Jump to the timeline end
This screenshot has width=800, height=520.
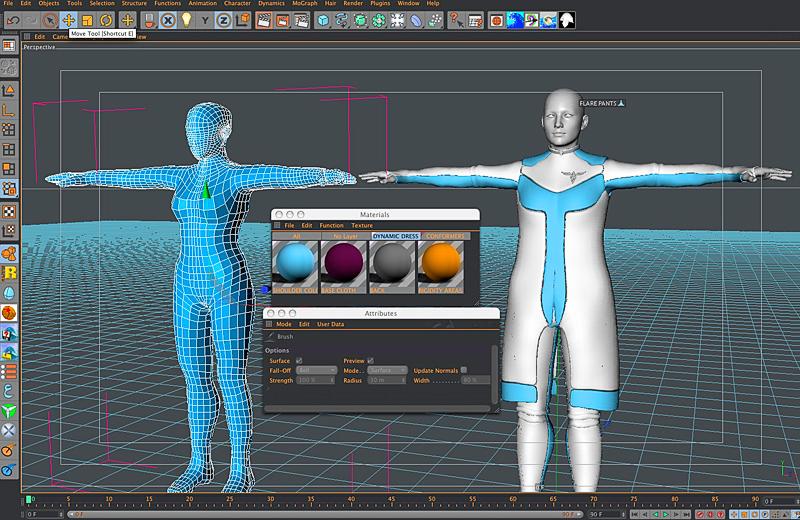[x=687, y=514]
